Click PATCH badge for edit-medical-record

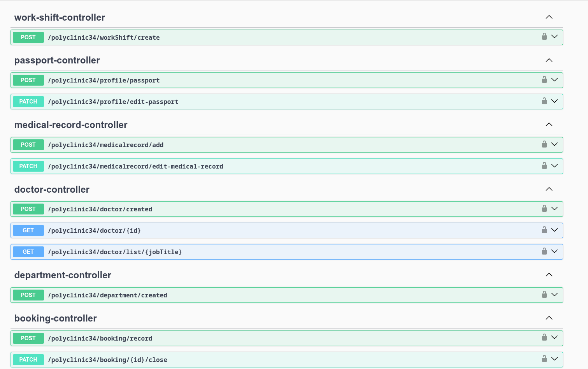pyautogui.click(x=28, y=166)
